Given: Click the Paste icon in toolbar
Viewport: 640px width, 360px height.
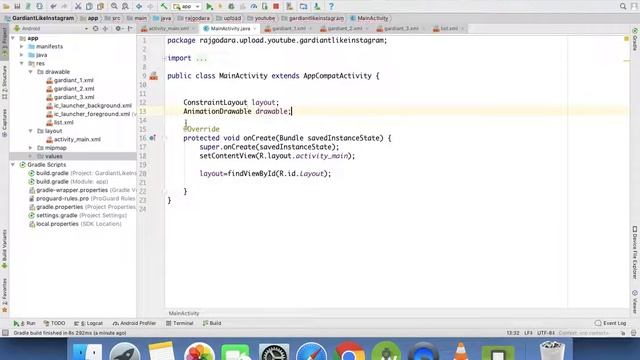Looking at the screenshot, I should click(100, 7).
